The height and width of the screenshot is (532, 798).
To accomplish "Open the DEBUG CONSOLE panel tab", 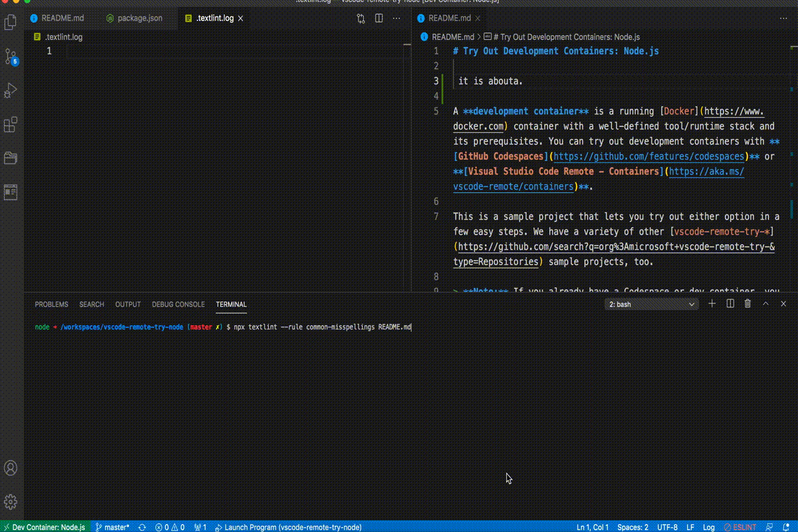I will coord(178,305).
